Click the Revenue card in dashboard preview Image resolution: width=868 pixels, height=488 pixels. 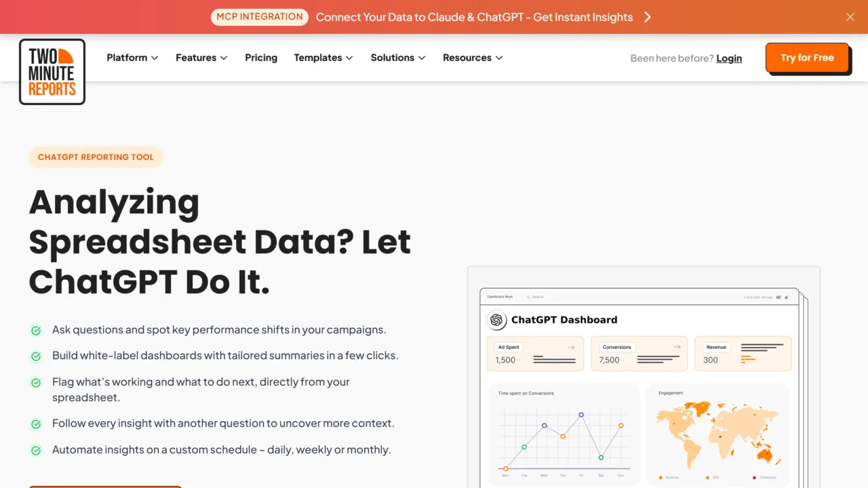(743, 354)
